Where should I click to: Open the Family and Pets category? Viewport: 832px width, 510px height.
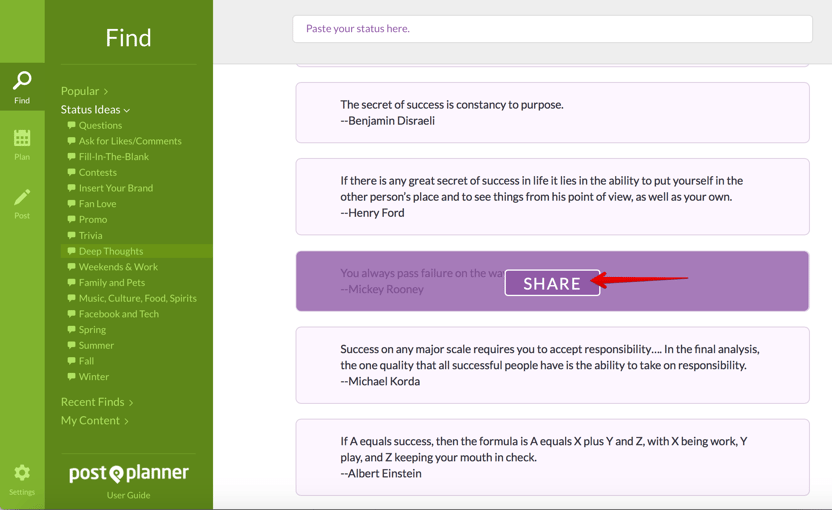(112, 283)
